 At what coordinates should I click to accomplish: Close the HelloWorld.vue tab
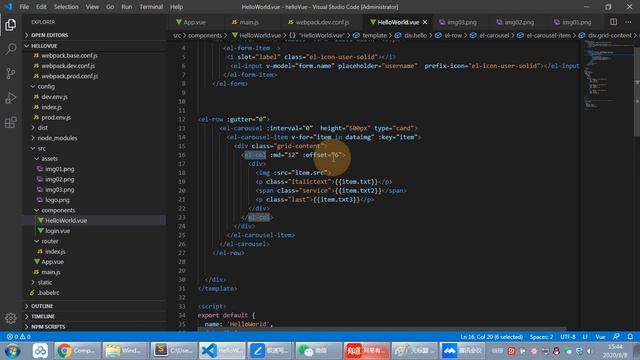425,22
